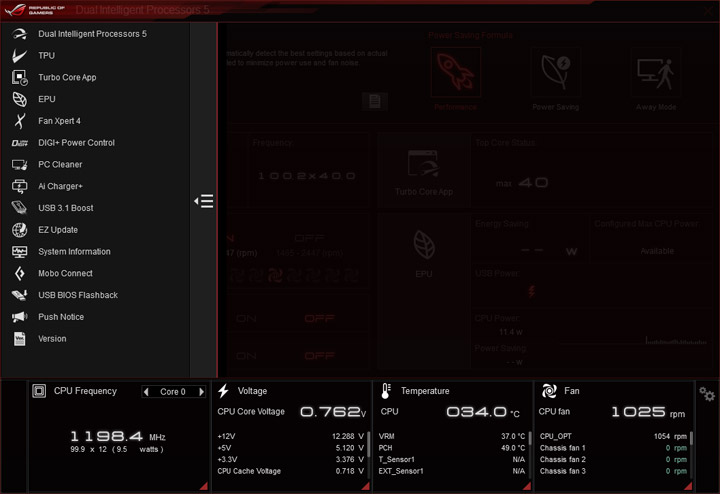
Task: Switch to previous CPU core arrow
Action: tap(146, 392)
